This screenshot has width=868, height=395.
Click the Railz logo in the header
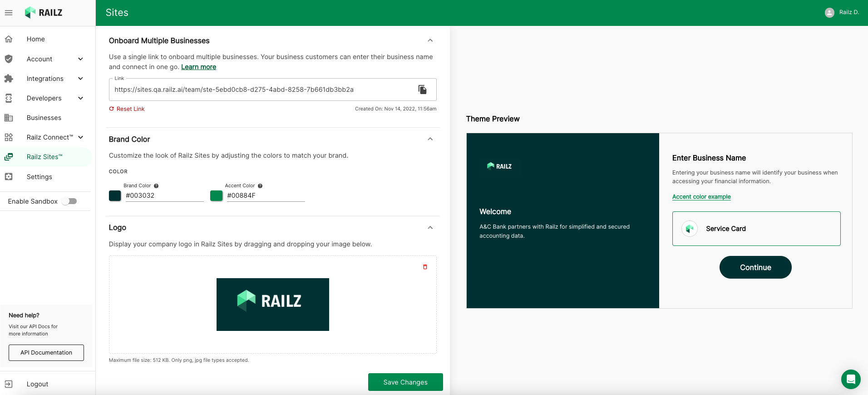click(44, 13)
